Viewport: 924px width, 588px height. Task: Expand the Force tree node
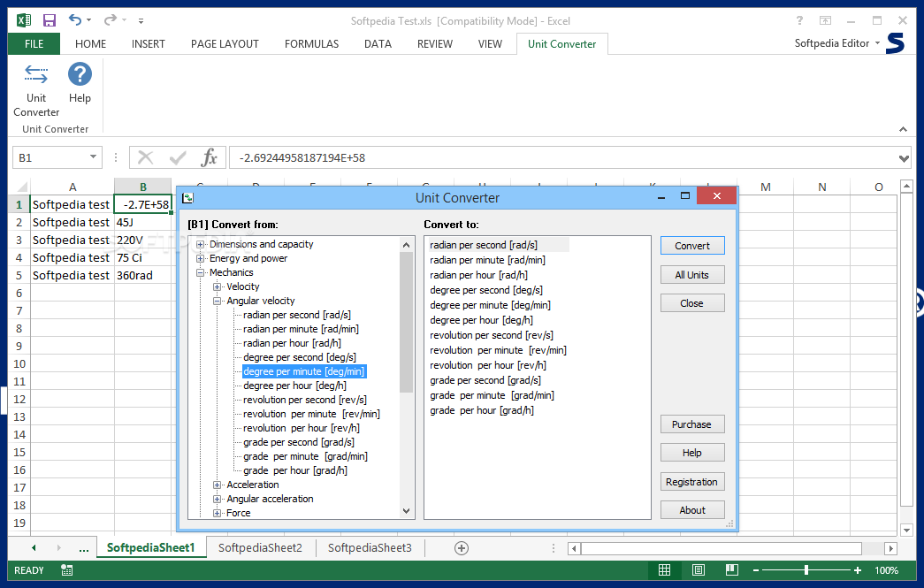click(x=218, y=513)
